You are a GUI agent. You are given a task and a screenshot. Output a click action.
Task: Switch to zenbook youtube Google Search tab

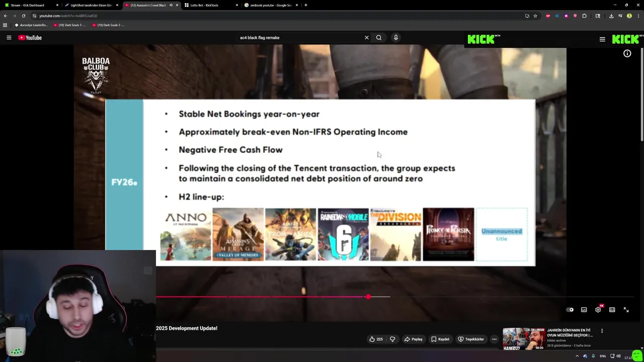tap(270, 5)
